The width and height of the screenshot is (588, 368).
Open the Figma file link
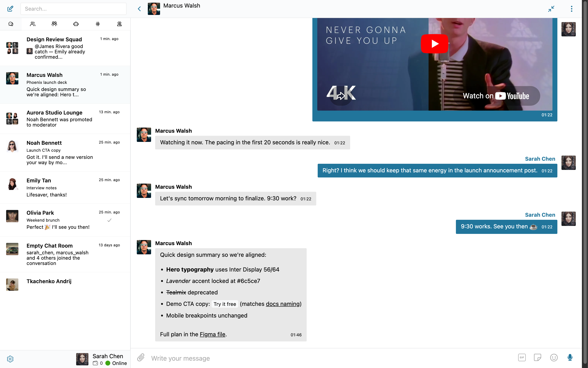[212, 334]
